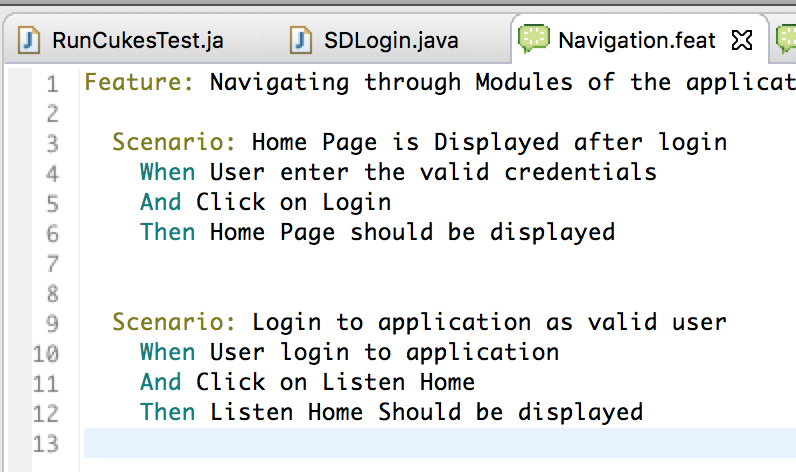Screen dimensions: 796x472
Task: Click the 'User login to application' step
Action: [384, 353]
